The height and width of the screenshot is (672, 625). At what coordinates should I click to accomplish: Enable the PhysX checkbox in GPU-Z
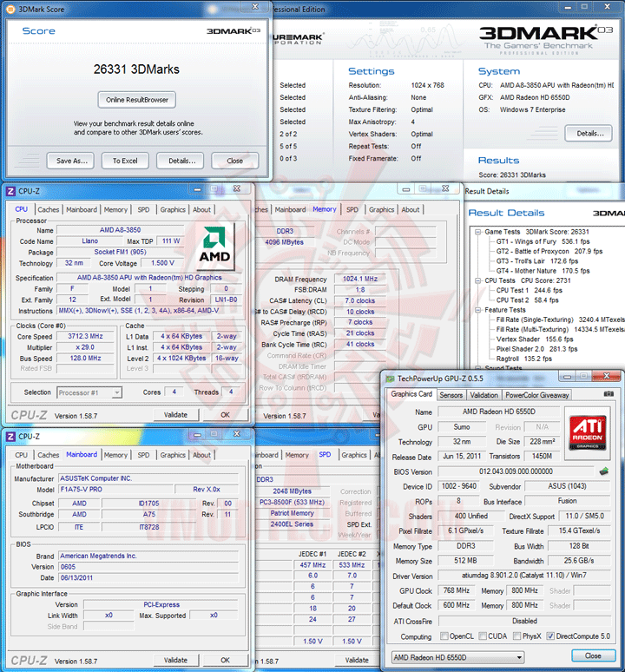click(x=517, y=636)
